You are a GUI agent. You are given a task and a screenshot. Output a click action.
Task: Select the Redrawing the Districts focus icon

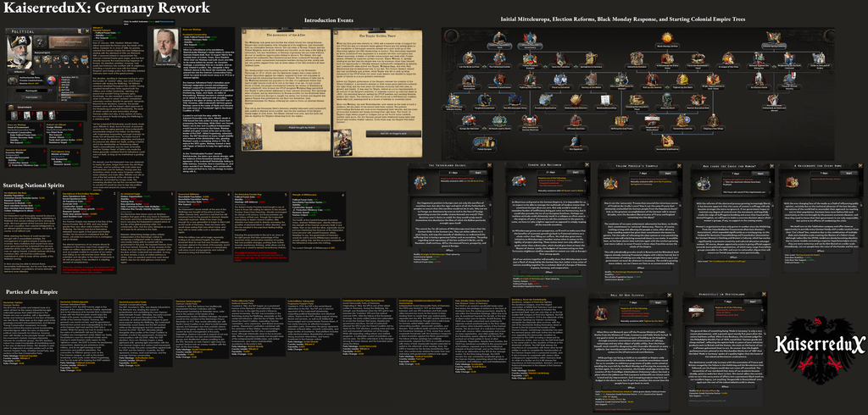[576, 100]
